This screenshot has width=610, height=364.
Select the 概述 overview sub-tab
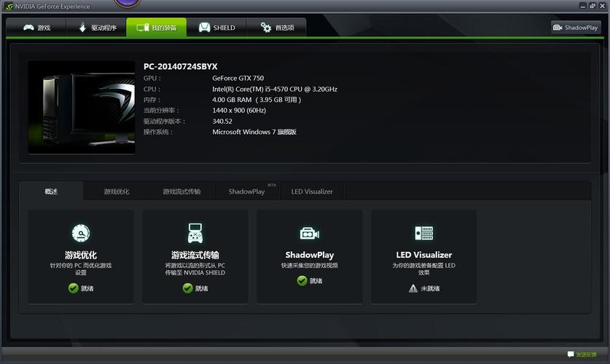(x=51, y=191)
